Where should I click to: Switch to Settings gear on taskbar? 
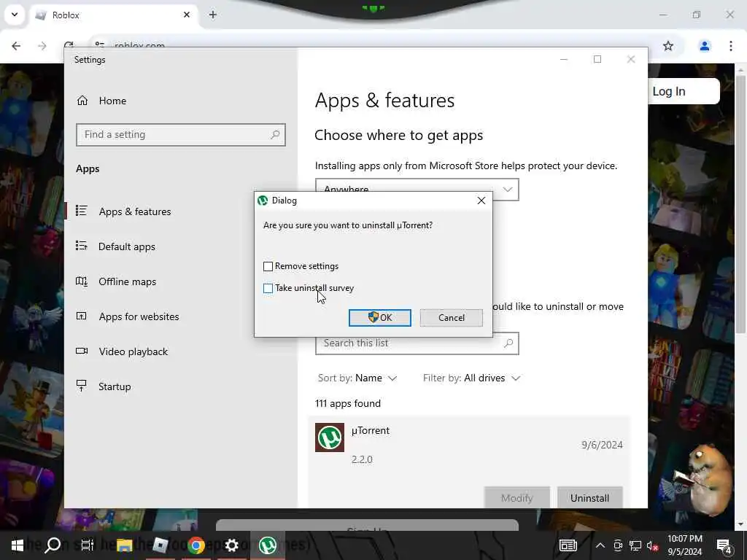click(x=231, y=545)
